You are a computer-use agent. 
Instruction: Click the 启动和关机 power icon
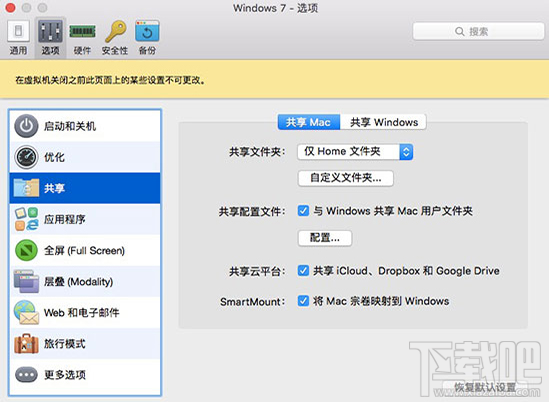click(x=26, y=126)
